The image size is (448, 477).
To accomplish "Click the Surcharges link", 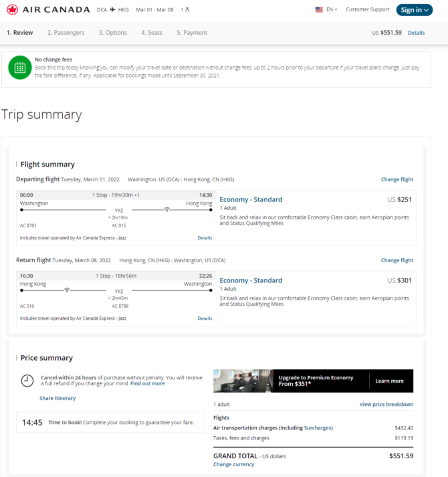I will click(318, 428).
